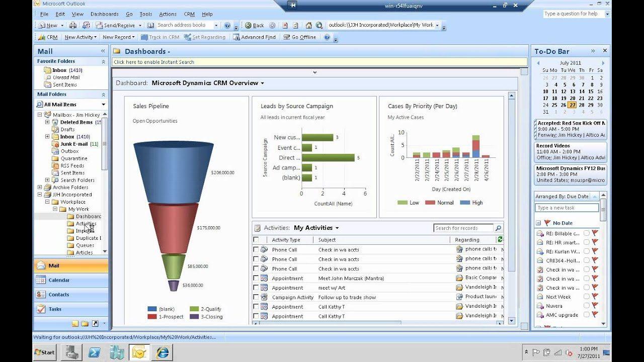Screen dimensions: 644x362
Task: Open the Dashboard selector dropdown arrow
Action: click(262, 83)
